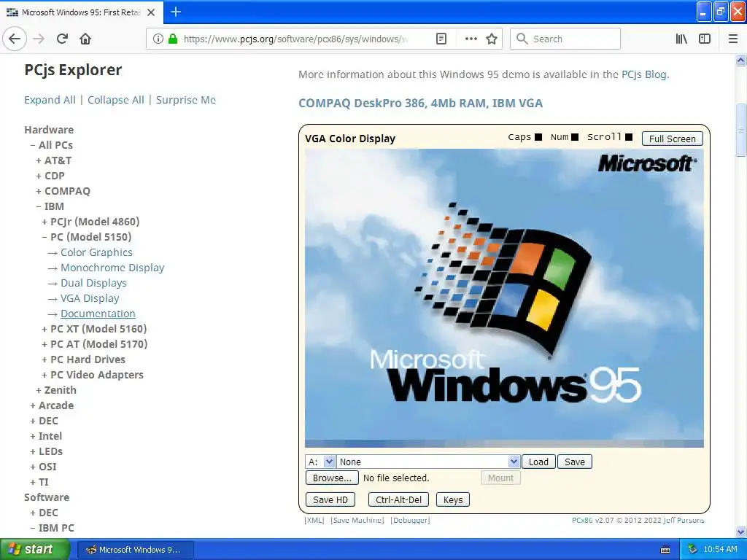The width and height of the screenshot is (747, 560).
Task: Click the green padlock security icon
Action: (x=173, y=39)
